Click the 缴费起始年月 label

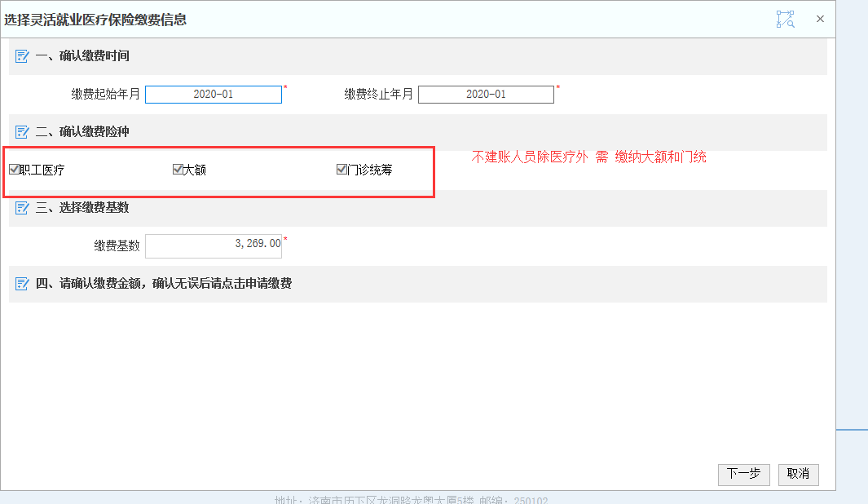coord(106,94)
